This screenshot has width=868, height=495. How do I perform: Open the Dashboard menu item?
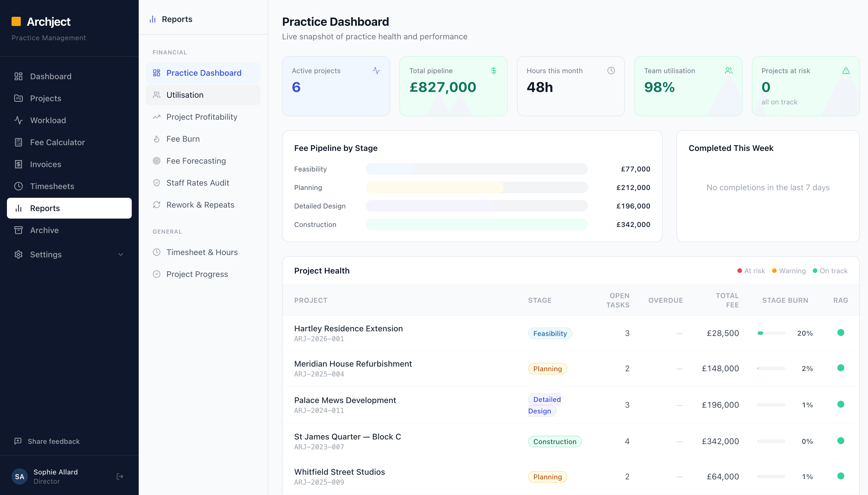(x=69, y=76)
